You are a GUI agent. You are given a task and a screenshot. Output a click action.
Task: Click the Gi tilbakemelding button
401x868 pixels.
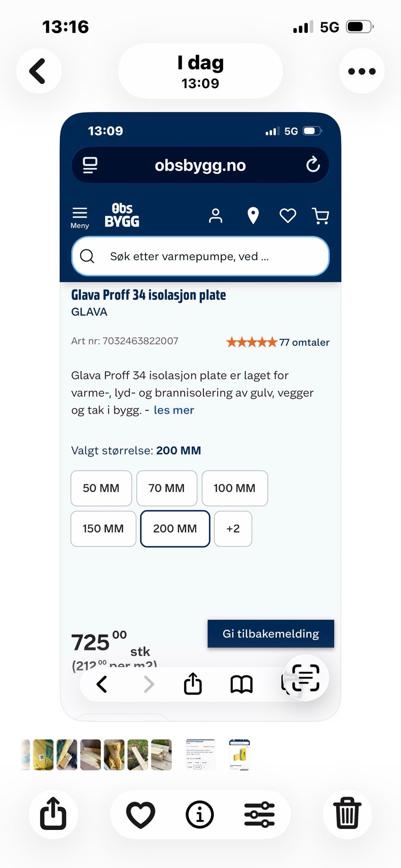click(x=271, y=634)
